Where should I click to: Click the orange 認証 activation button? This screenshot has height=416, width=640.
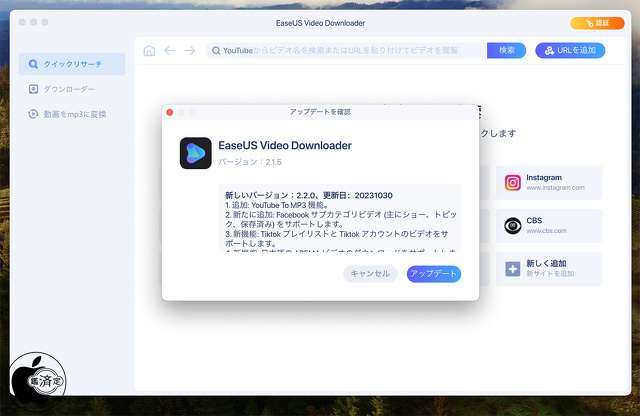click(x=597, y=23)
